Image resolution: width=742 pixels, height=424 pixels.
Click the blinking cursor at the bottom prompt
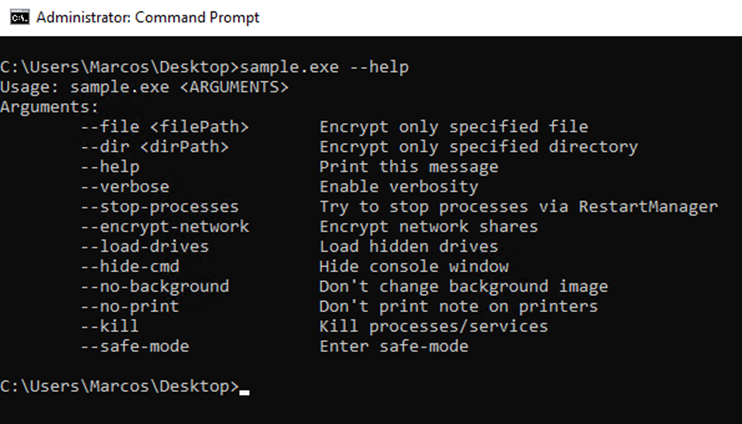tap(244, 392)
